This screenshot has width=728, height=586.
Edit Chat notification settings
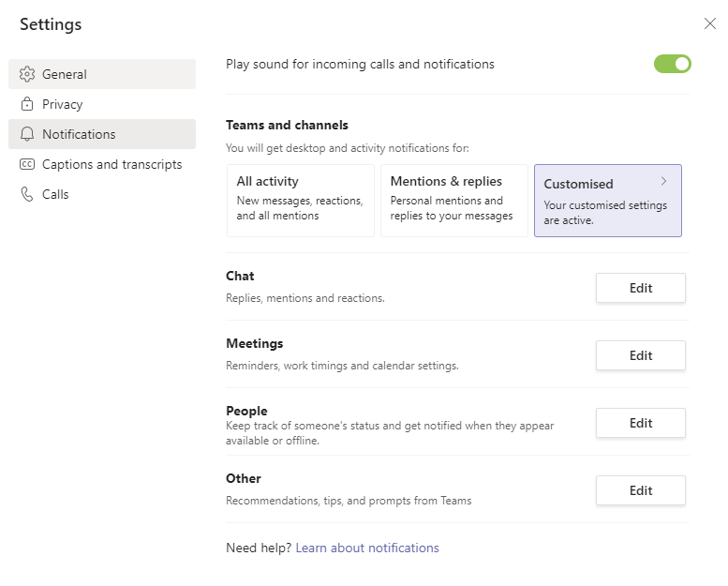pos(640,288)
